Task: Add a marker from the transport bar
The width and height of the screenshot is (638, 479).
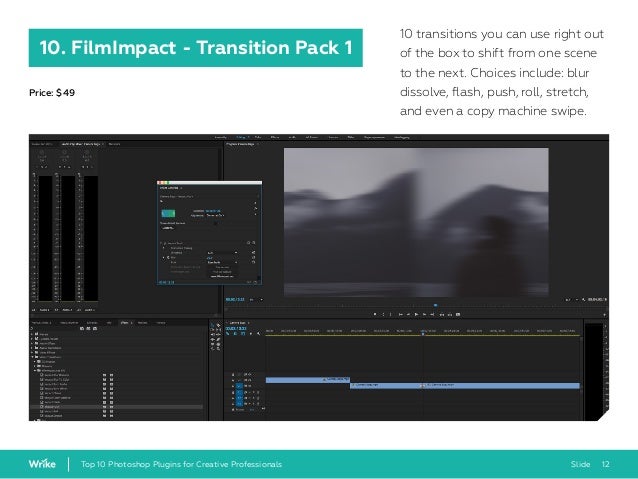Action: [x=375, y=314]
